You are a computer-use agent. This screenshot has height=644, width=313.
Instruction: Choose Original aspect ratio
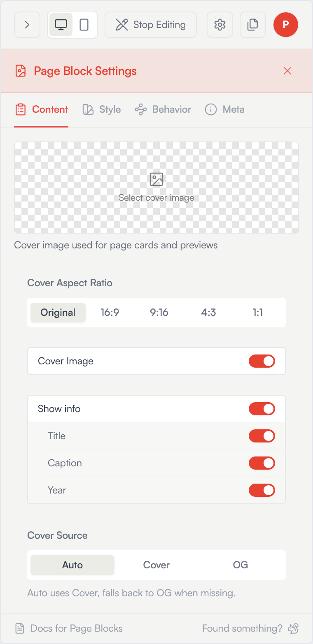58,313
